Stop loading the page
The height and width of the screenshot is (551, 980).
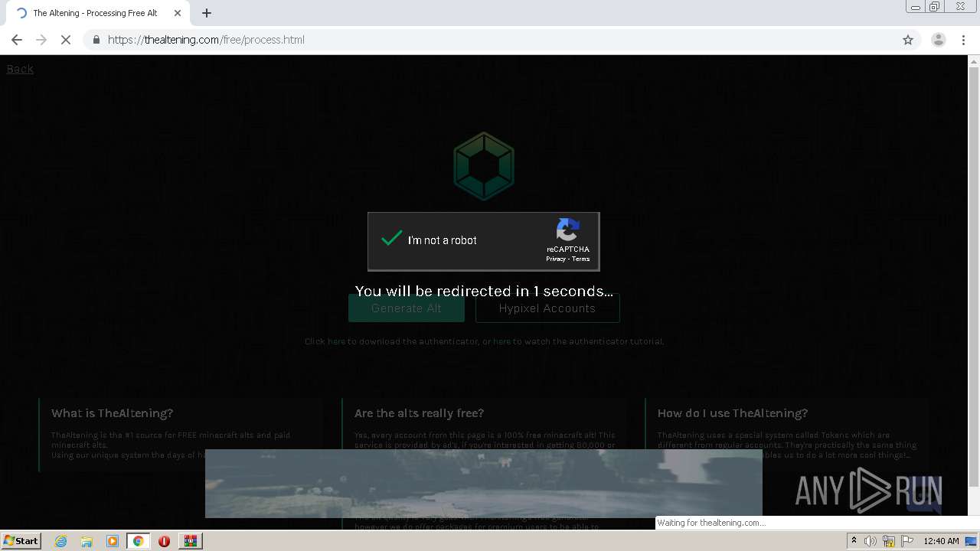(x=66, y=40)
